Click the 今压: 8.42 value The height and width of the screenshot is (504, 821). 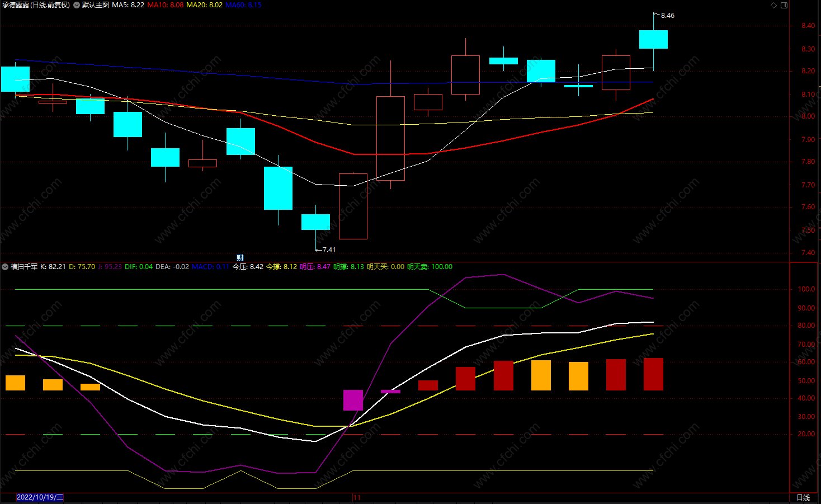pyautogui.click(x=248, y=267)
